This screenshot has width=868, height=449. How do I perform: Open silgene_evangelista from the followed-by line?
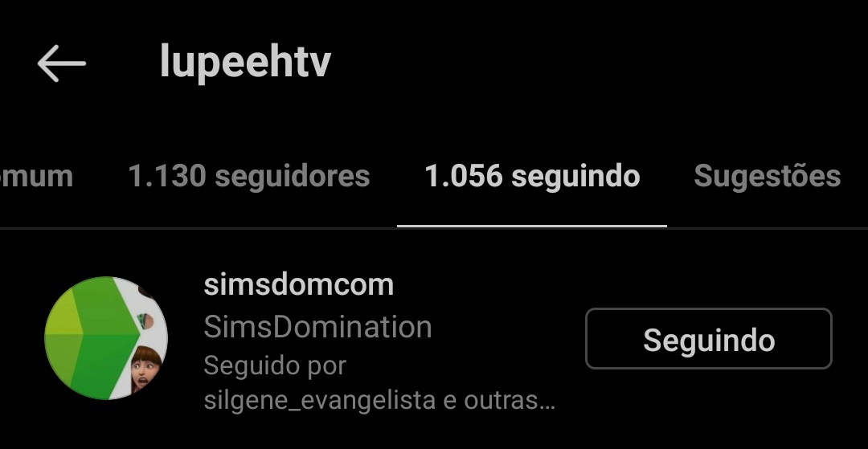pyautogui.click(x=319, y=401)
